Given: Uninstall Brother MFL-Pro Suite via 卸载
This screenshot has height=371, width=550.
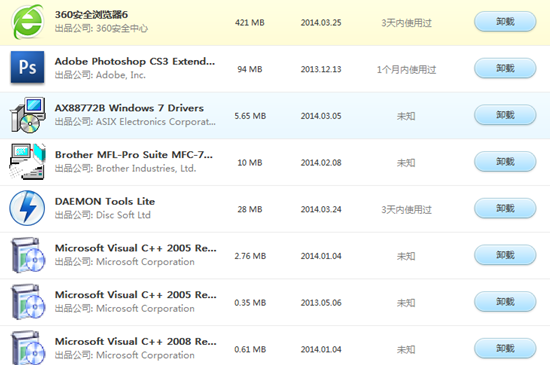Looking at the screenshot, I should pyautogui.click(x=505, y=162).
